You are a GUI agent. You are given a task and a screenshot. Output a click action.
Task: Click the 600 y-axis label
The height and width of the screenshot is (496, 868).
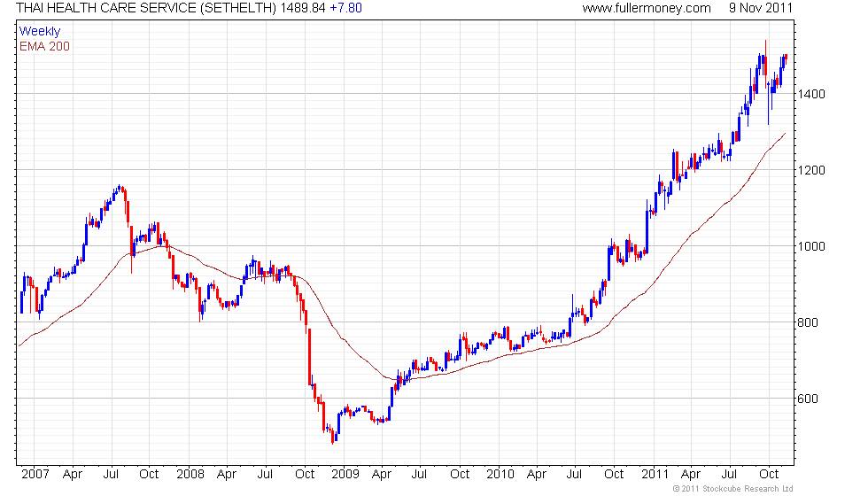[808, 399]
